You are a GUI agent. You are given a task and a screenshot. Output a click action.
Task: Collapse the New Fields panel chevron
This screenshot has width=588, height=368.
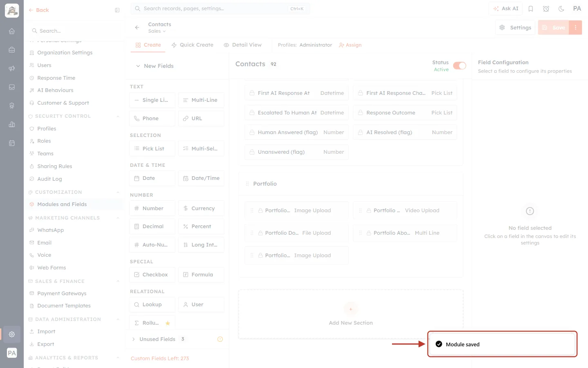tap(138, 66)
